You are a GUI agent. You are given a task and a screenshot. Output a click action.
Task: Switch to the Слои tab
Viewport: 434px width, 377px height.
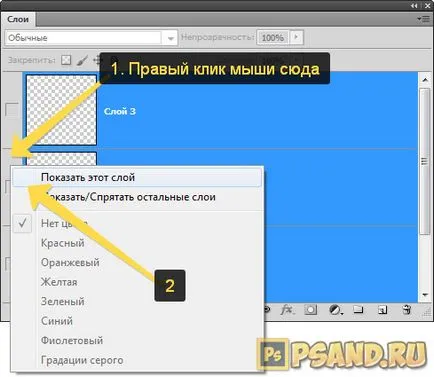pos(18,19)
